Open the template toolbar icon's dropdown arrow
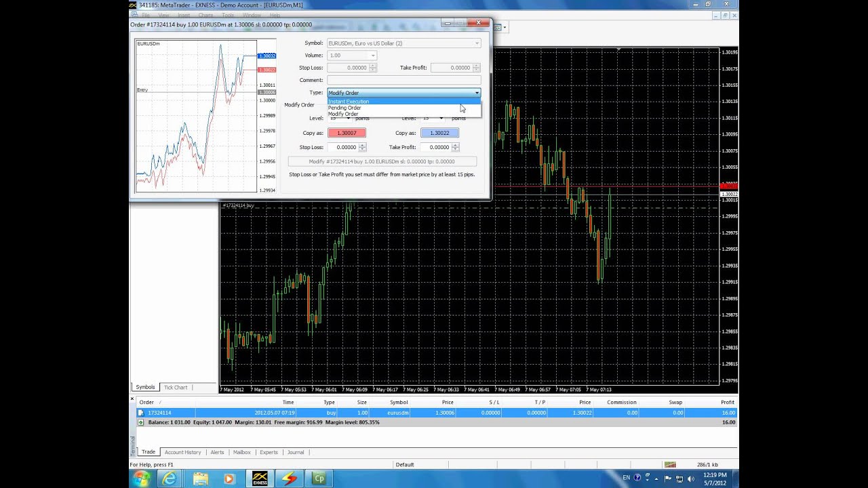 [x=505, y=27]
